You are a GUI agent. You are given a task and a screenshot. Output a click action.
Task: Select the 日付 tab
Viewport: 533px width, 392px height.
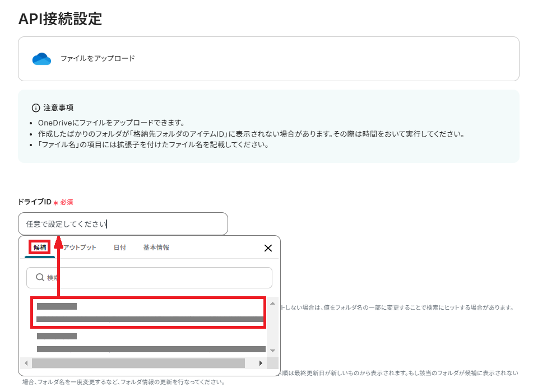pyautogui.click(x=119, y=248)
